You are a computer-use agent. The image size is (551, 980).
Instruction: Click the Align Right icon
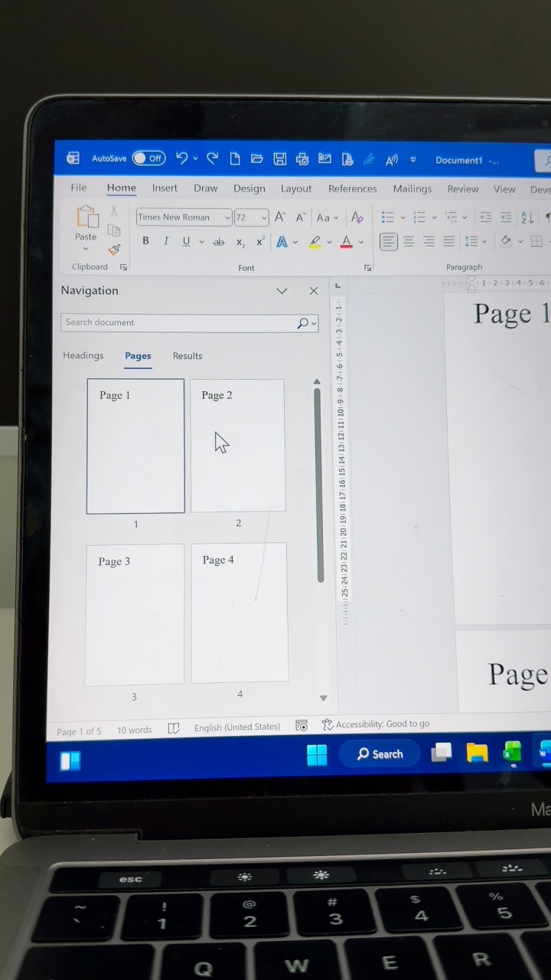(x=429, y=242)
